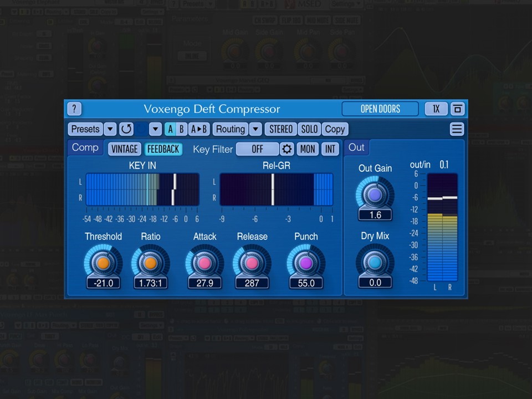The width and height of the screenshot is (532, 399).
Task: Click the Ratio knob
Action: 151,263
